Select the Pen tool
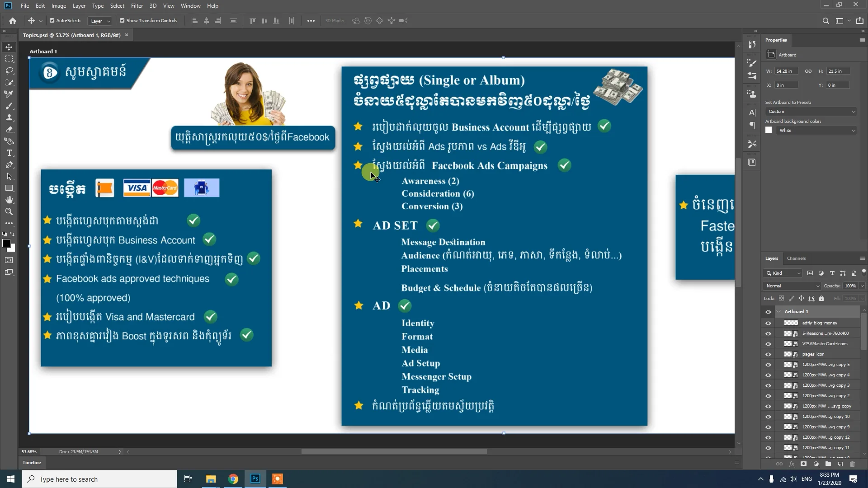This screenshot has width=868, height=488. [9, 165]
